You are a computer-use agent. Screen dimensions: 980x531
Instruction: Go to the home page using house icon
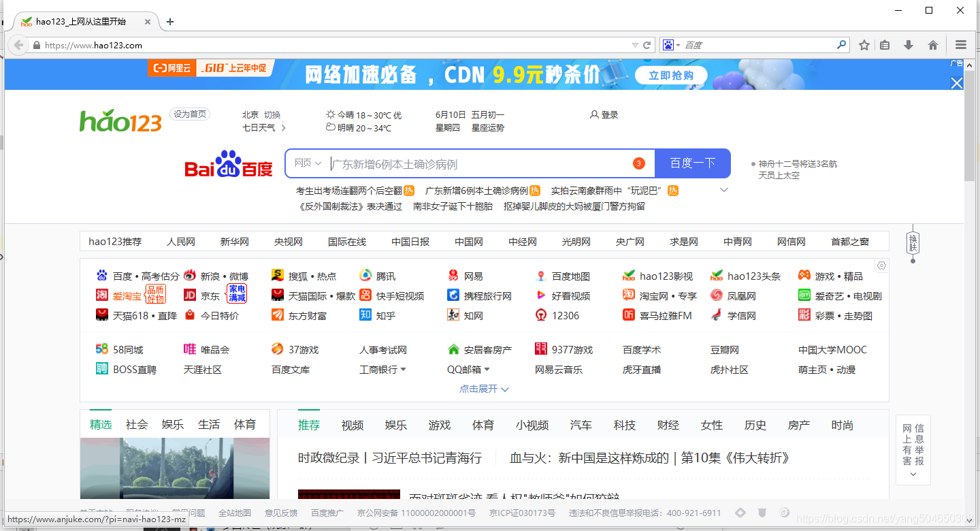tap(933, 45)
